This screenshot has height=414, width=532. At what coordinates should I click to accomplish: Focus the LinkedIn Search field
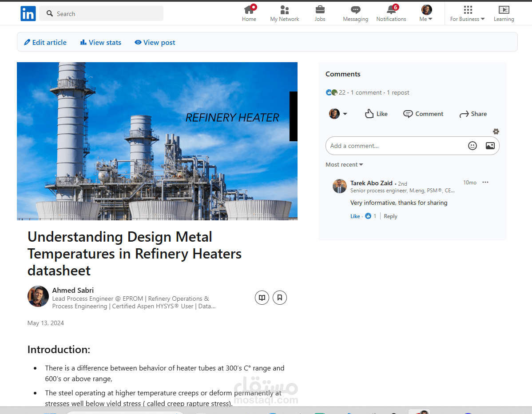click(101, 14)
